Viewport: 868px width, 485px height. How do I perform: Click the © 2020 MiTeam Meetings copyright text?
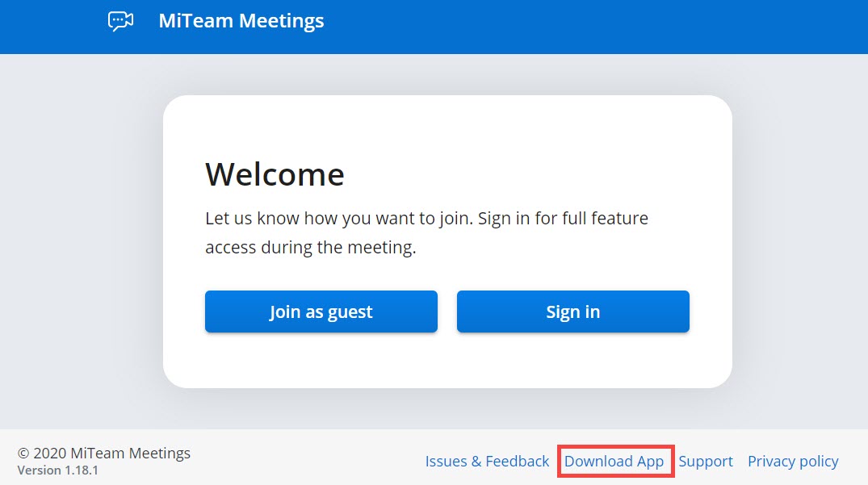(104, 453)
